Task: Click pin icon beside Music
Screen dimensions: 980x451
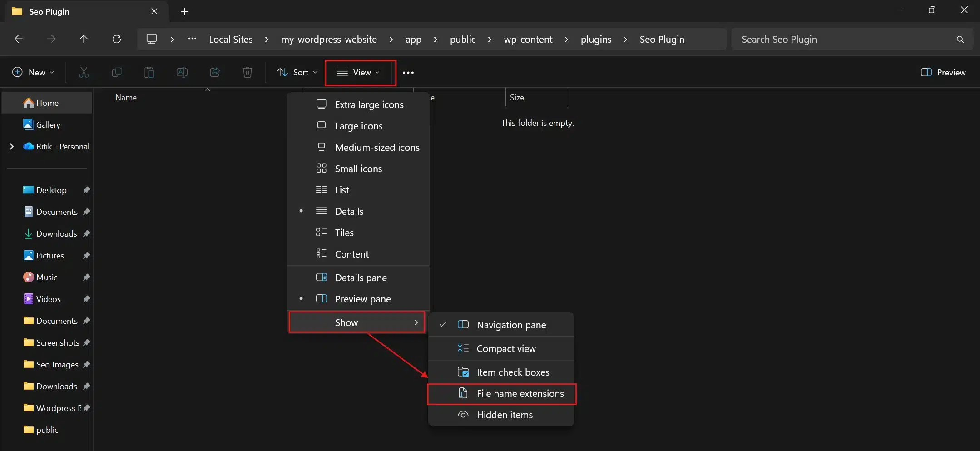Action: pyautogui.click(x=86, y=278)
